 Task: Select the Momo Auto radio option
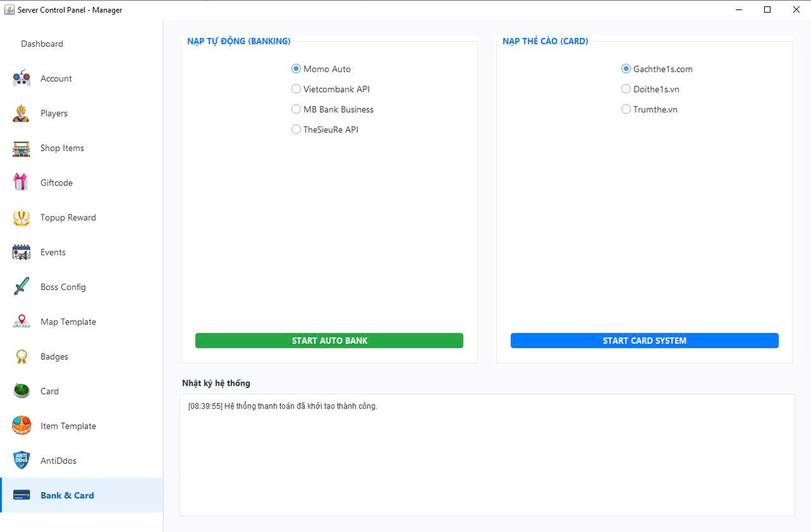(321, 69)
